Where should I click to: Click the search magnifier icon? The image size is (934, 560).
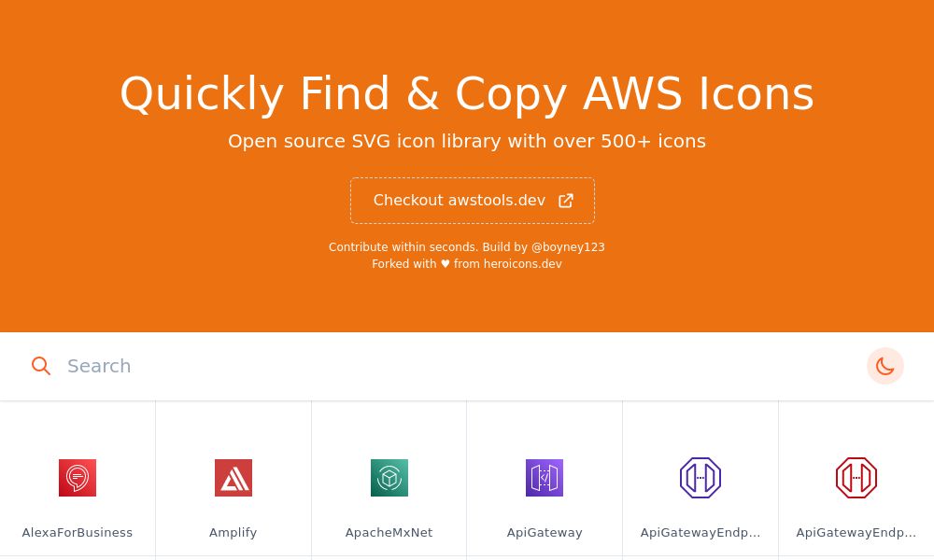click(x=41, y=366)
